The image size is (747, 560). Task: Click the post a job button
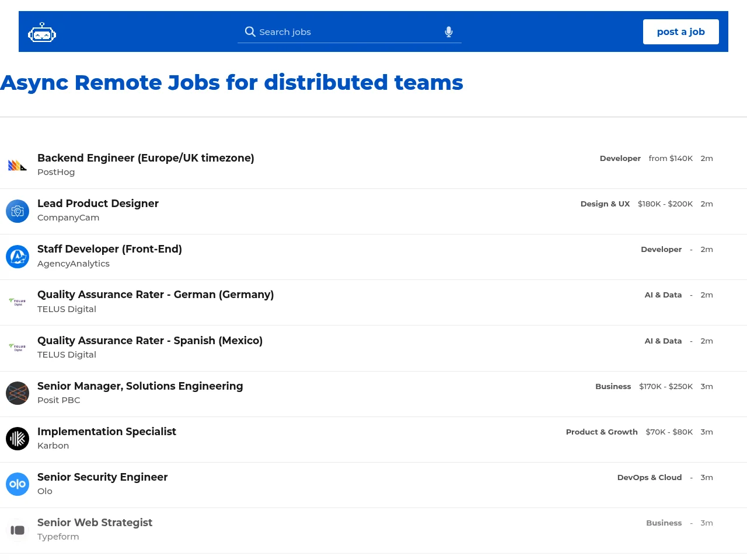click(x=681, y=32)
